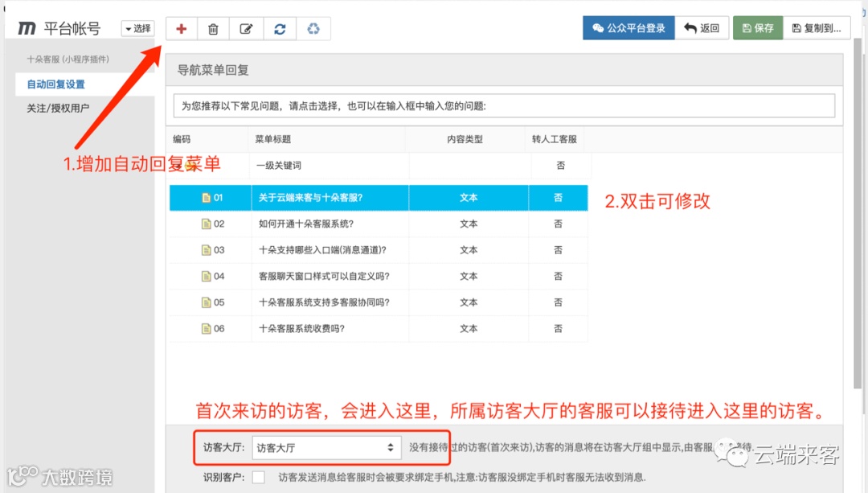Click the file icon of row 06
Viewport: 868px width, 493px height.
tap(206, 328)
